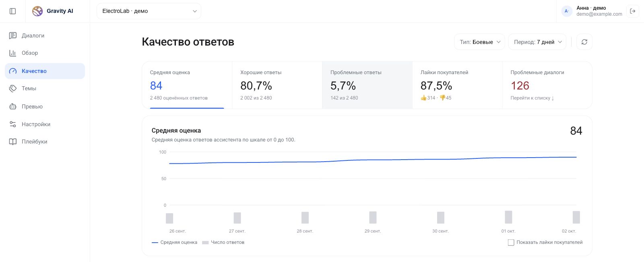Click the Плейбуки book icon

13,141
